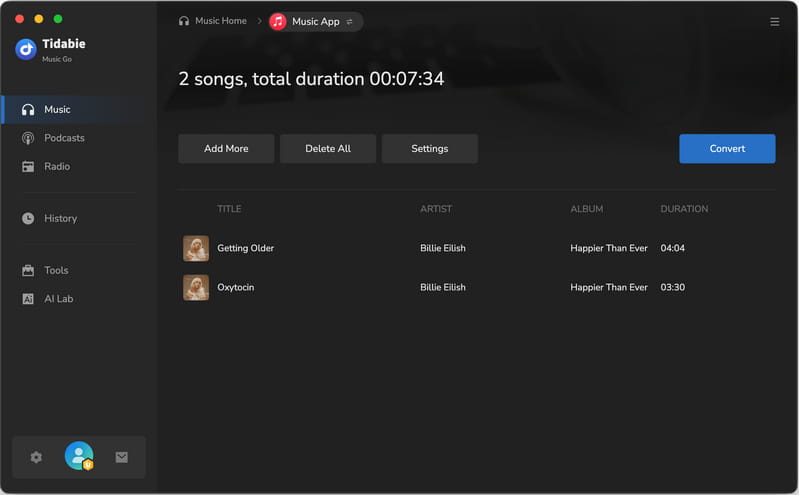The width and height of the screenshot is (799, 495).
Task: Click the Music headphones sidebar icon
Action: [28, 110]
